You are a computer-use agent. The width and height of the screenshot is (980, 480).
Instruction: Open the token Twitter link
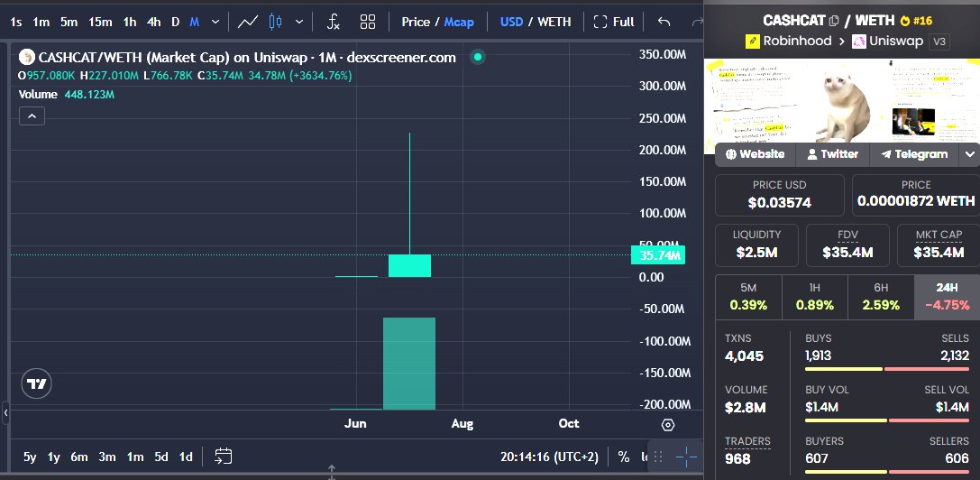tap(832, 154)
